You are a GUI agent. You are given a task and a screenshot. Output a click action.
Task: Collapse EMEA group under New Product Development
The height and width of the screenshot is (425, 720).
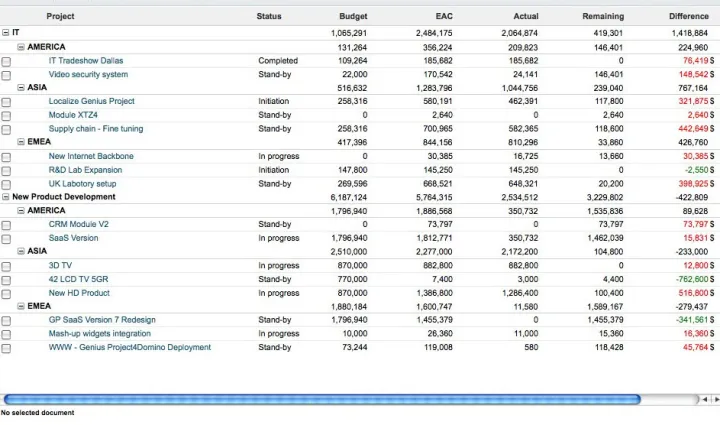point(21,306)
